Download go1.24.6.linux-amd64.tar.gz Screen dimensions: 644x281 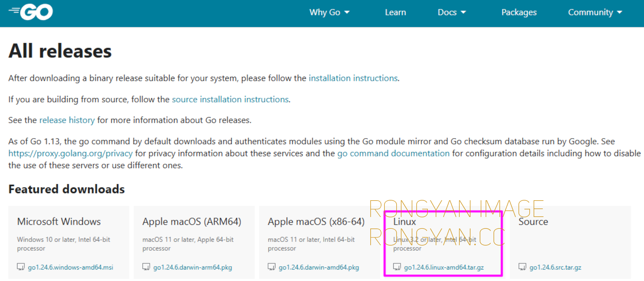point(444,267)
